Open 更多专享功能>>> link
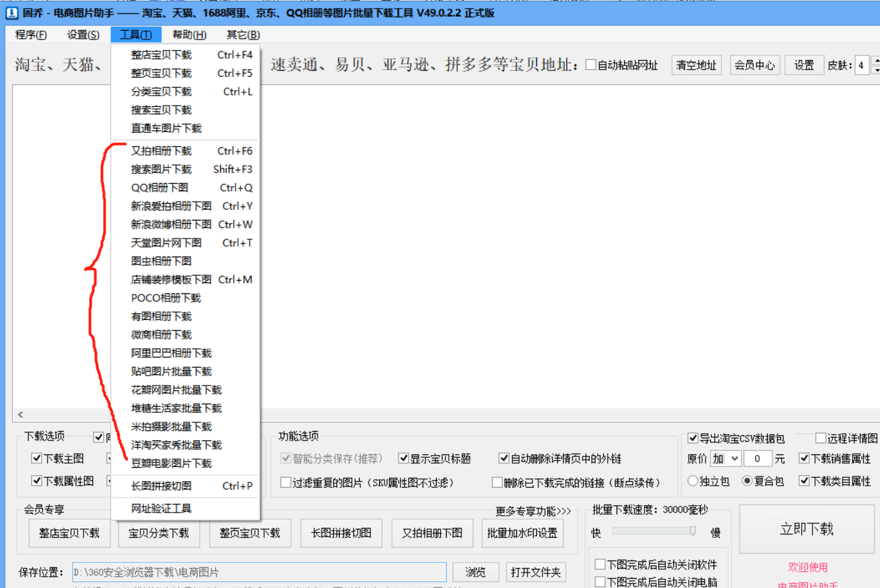The width and height of the screenshot is (880, 588). coord(534,511)
